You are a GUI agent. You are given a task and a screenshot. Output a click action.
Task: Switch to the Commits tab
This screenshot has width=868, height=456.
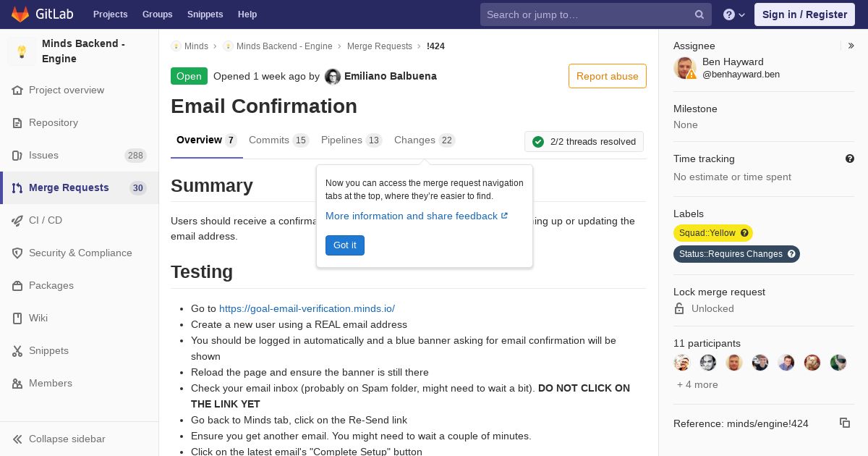(278, 140)
